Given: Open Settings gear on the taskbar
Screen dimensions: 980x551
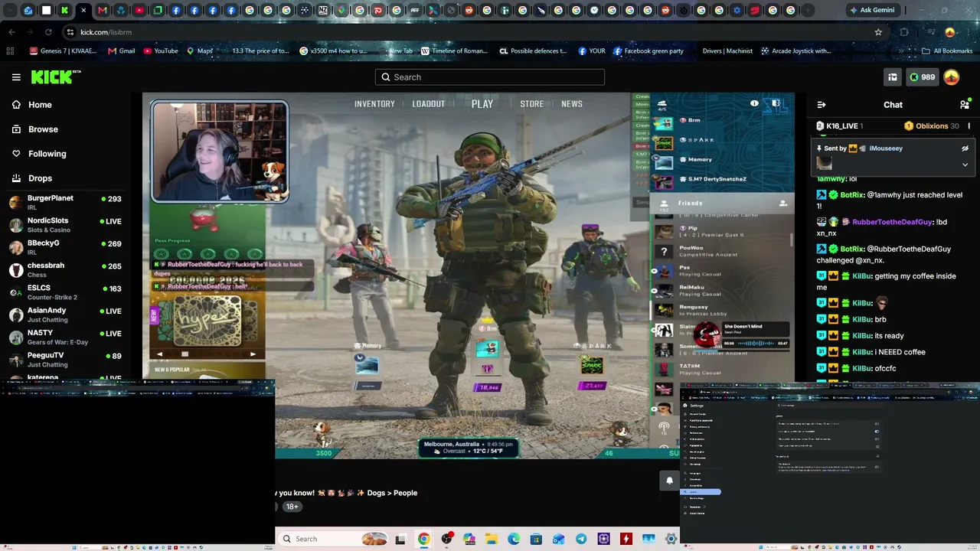Looking at the screenshot, I should coord(671,539).
